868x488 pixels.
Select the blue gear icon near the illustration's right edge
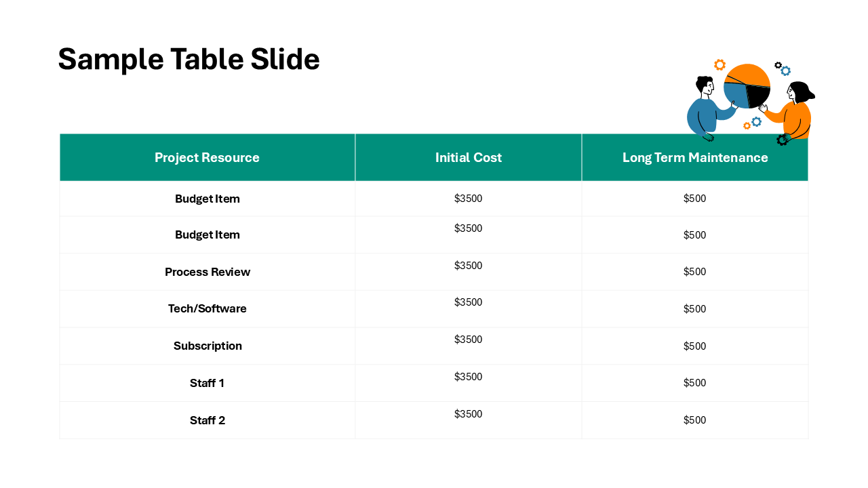tap(786, 70)
